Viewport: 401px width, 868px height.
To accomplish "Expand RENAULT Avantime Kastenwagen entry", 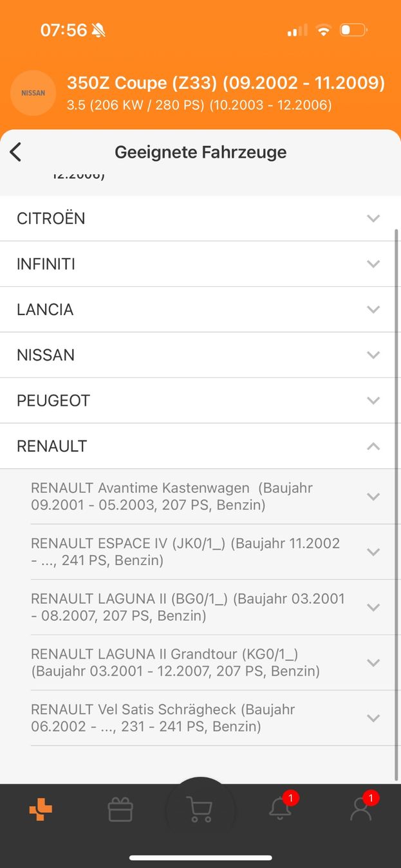I will (373, 496).
